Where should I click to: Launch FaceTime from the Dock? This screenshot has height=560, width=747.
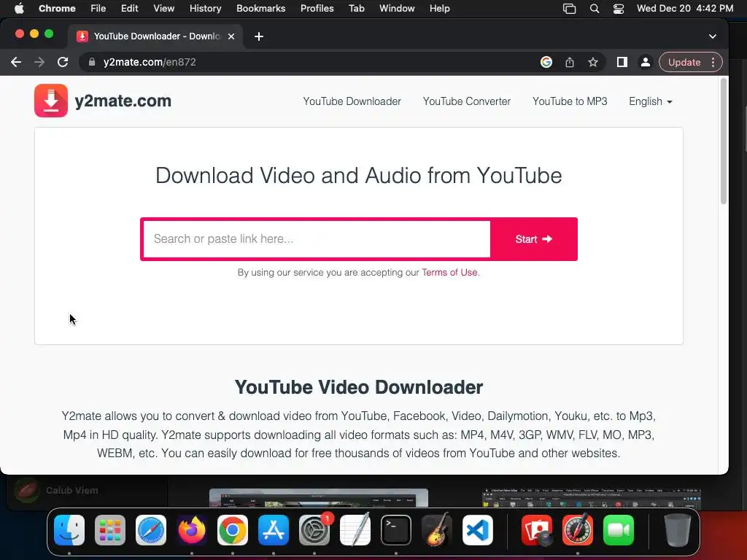coord(619,530)
